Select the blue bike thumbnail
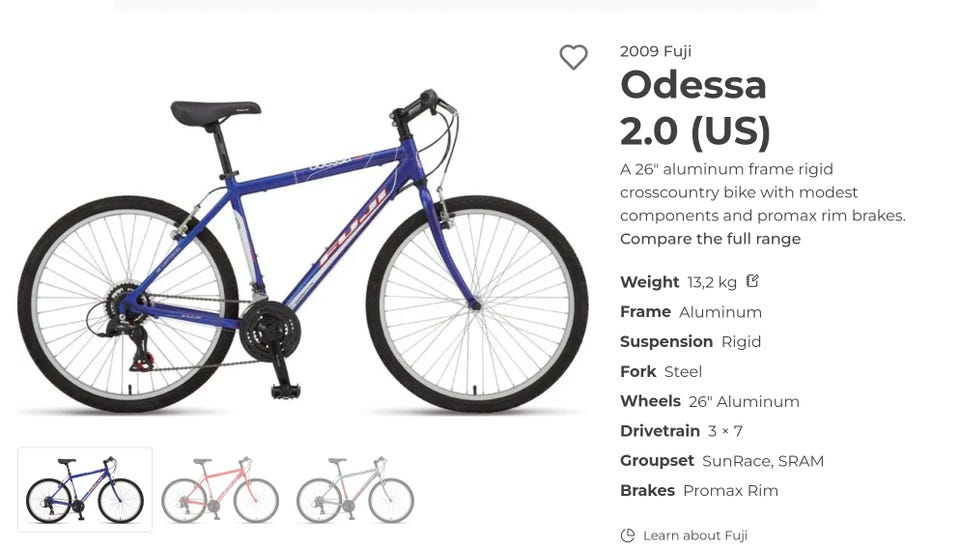 (x=85, y=489)
